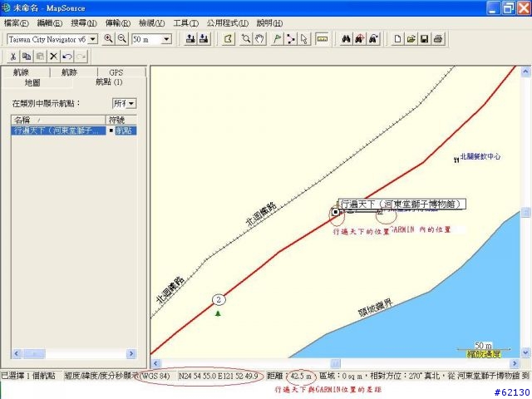The width and height of the screenshot is (532, 399).
Task: Click the zoom out magnifier icon
Action: pos(122,39)
